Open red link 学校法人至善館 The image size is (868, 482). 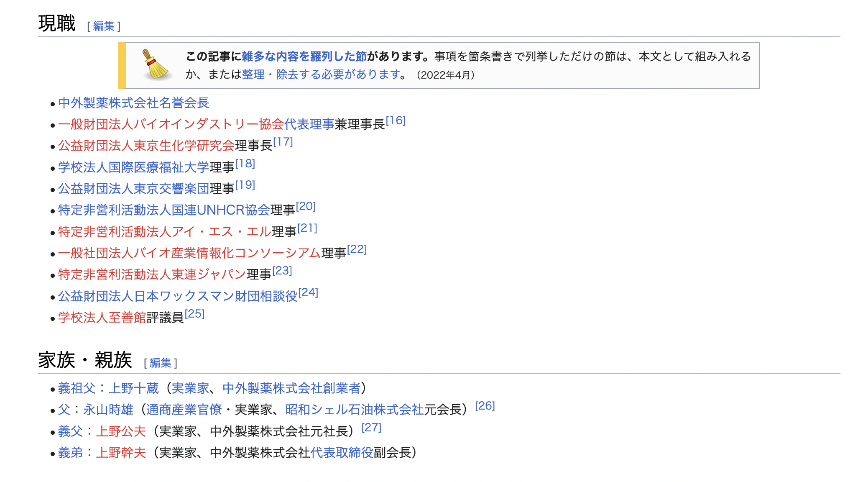(102, 318)
